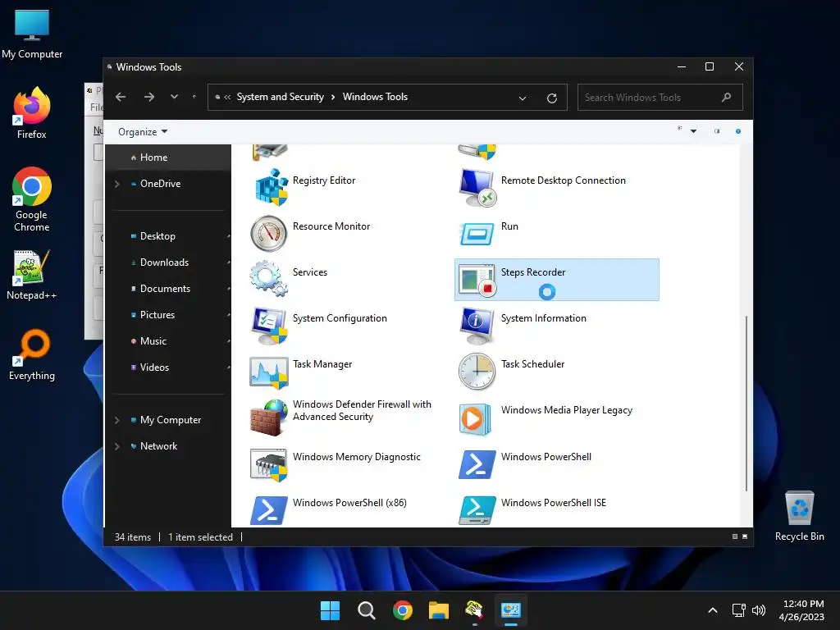
Task: Go back with the Back arrow
Action: coord(121,97)
